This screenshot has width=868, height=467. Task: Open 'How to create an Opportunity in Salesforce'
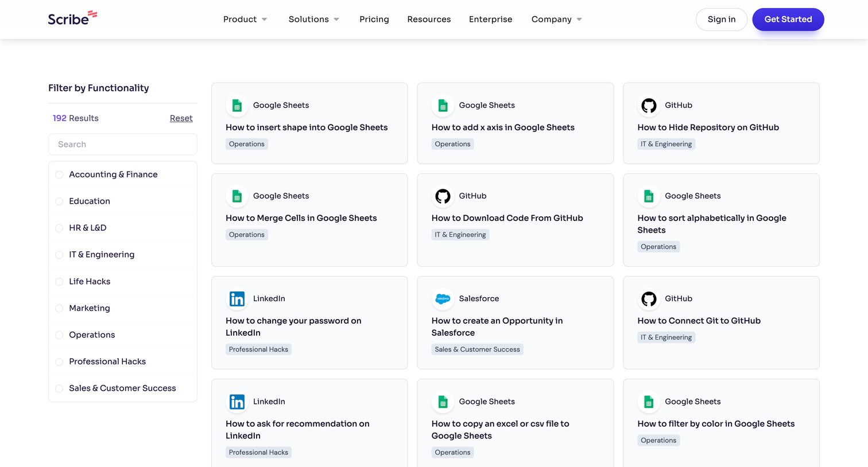pyautogui.click(x=497, y=326)
